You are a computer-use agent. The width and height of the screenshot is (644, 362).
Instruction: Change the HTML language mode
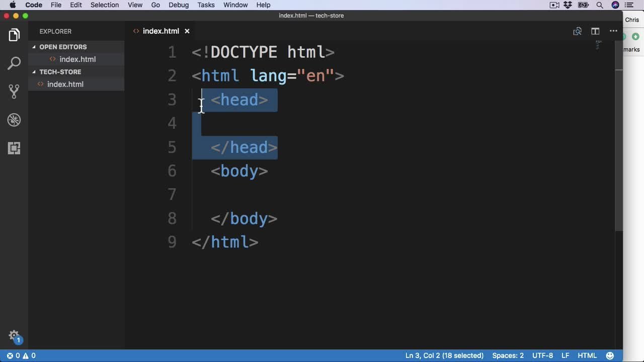pos(587,355)
